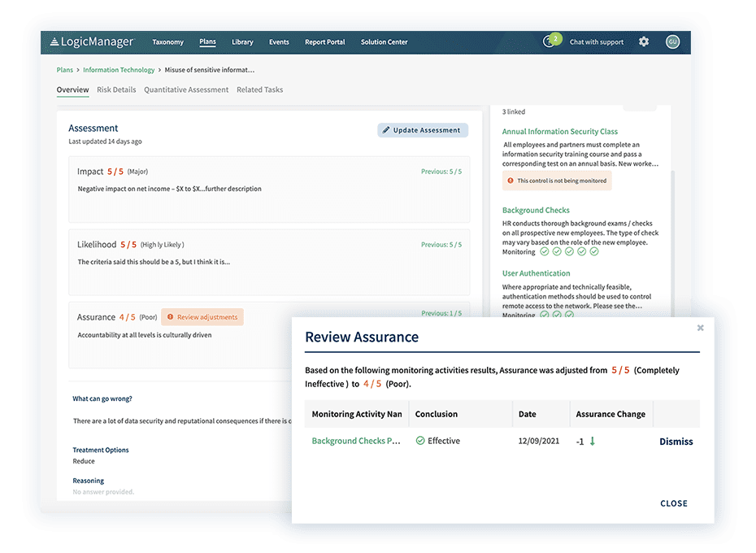
Task: Click the warning icon on not-monitored notice
Action: coord(511,181)
